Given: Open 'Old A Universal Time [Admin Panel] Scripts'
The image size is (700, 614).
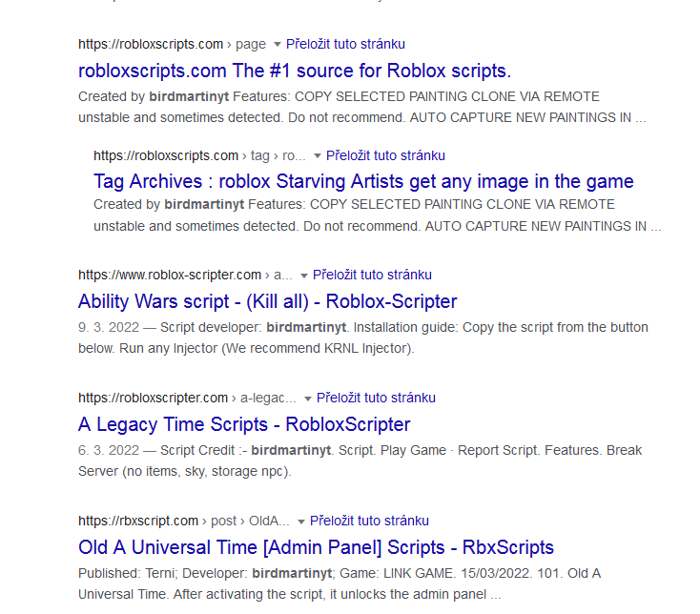Looking at the screenshot, I should coord(316,547).
